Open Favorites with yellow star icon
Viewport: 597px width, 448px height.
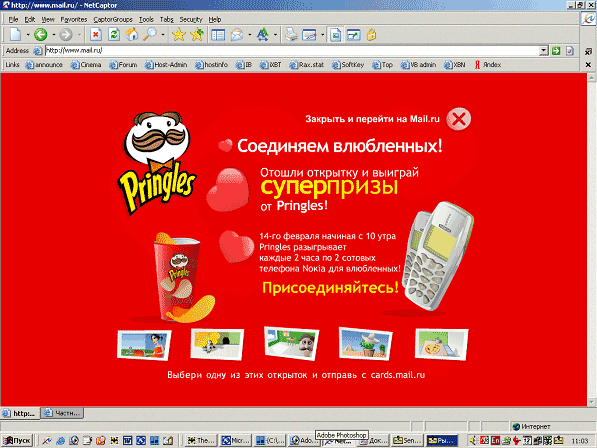tap(178, 35)
